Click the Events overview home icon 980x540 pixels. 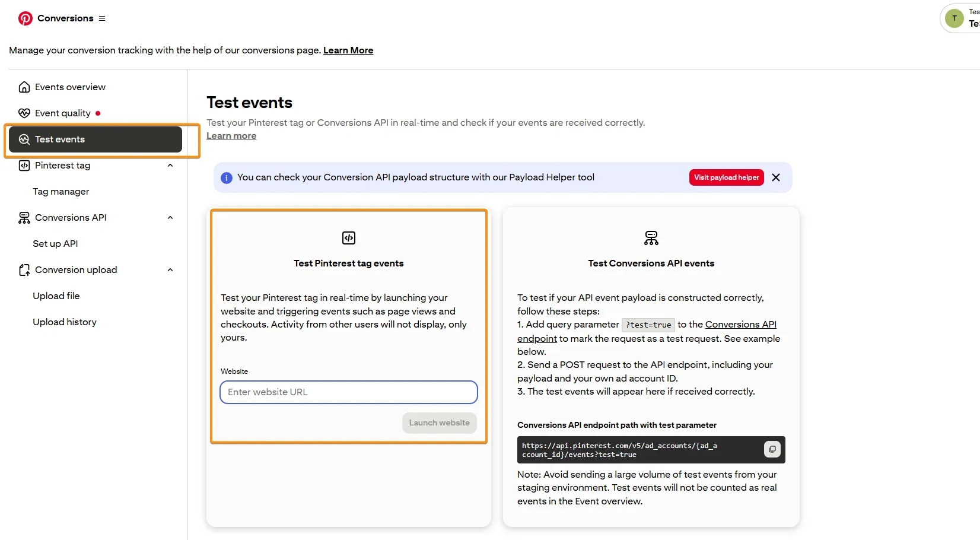point(24,87)
